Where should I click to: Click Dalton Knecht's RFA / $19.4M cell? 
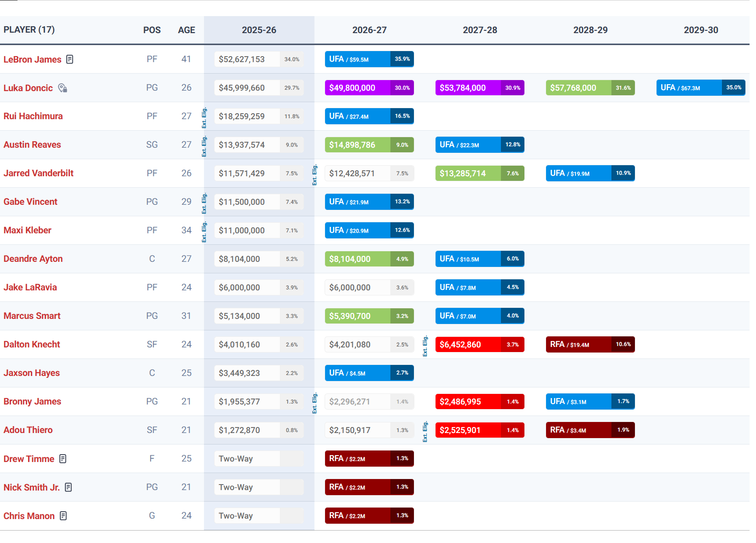tap(590, 345)
